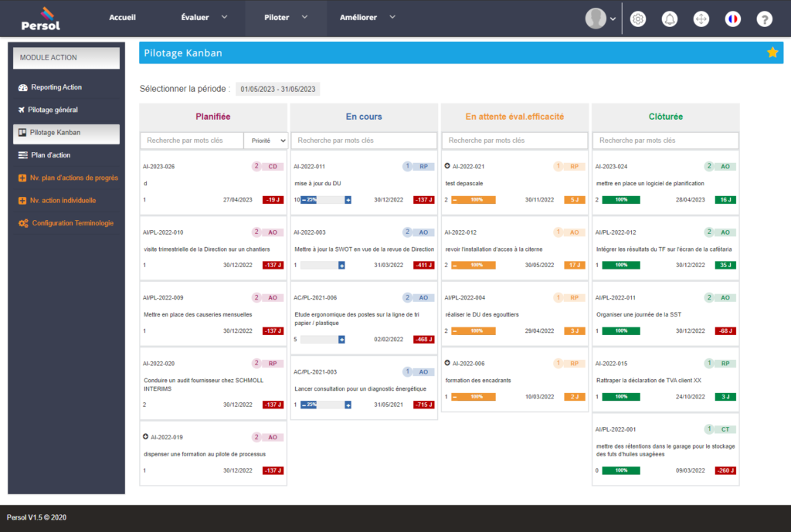The image size is (791, 532).
Task: Open the Priorité dropdown in Planifiée column
Action: 265,141
